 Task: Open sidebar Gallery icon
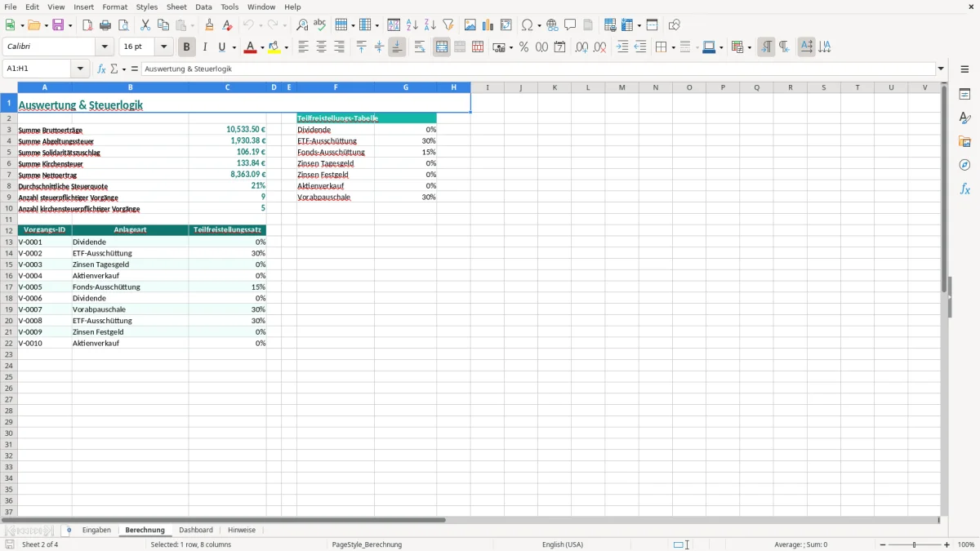pyautogui.click(x=964, y=142)
